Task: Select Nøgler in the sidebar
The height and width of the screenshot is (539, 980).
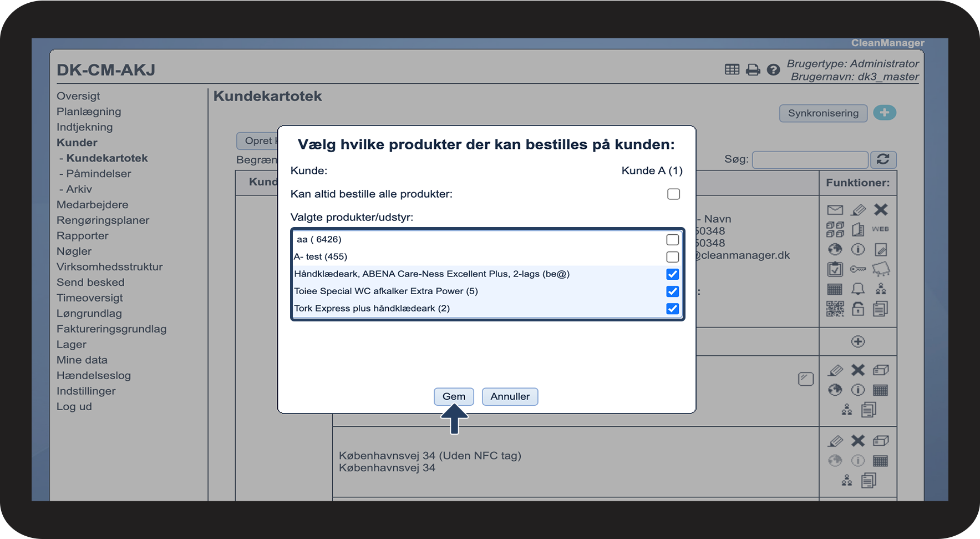Action: pyautogui.click(x=74, y=251)
